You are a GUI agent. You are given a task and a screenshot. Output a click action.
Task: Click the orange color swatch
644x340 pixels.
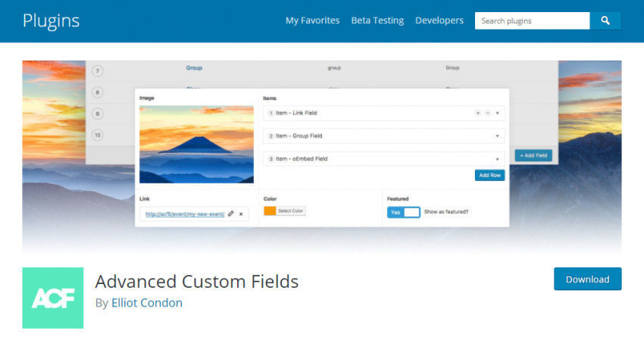(269, 211)
